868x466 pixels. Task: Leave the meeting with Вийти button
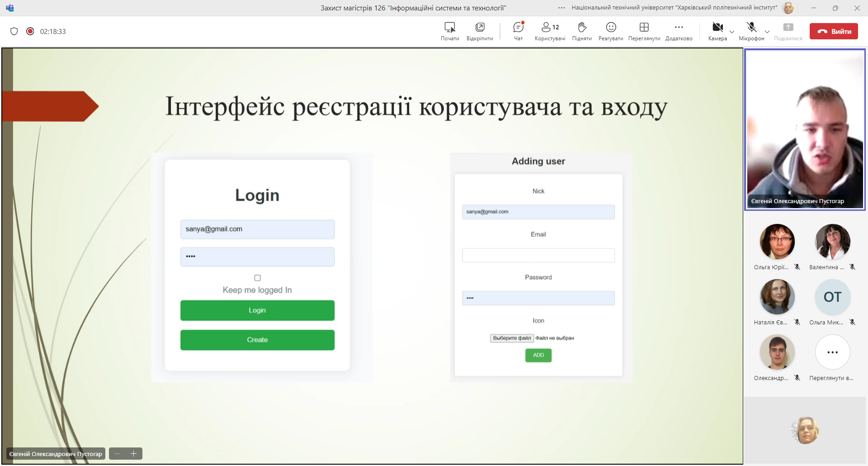pos(833,31)
